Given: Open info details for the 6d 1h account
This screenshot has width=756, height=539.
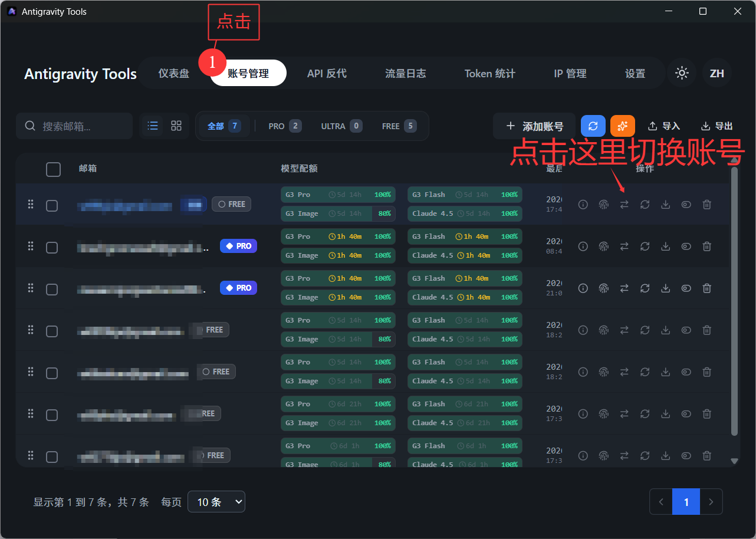Looking at the screenshot, I should (583, 456).
